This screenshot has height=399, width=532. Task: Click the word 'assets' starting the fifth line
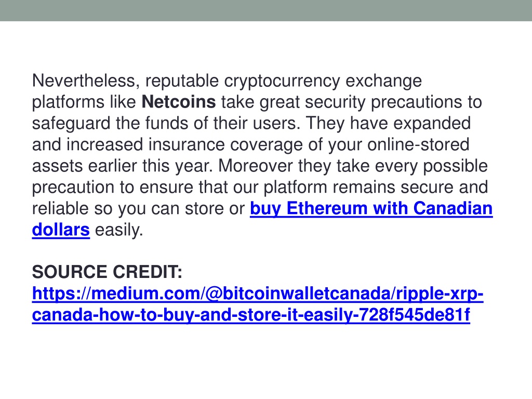click(57, 166)
